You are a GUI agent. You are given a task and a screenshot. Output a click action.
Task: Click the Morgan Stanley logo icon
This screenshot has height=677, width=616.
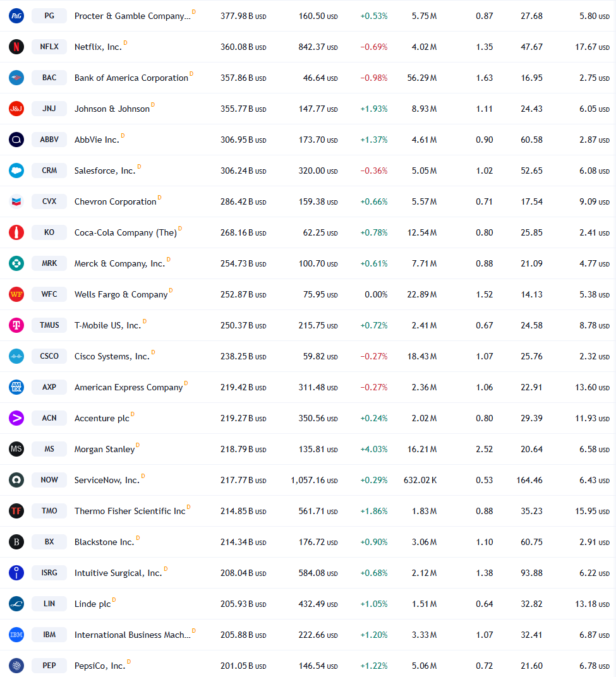point(16,449)
